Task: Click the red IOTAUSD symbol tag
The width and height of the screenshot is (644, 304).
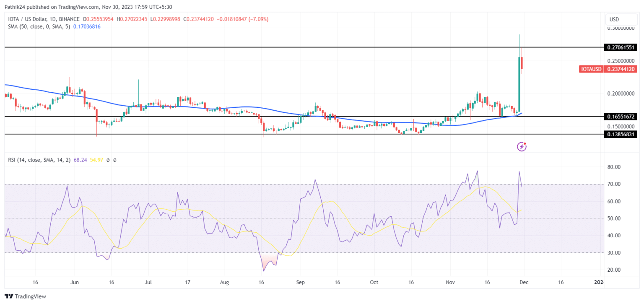Action: pos(591,69)
